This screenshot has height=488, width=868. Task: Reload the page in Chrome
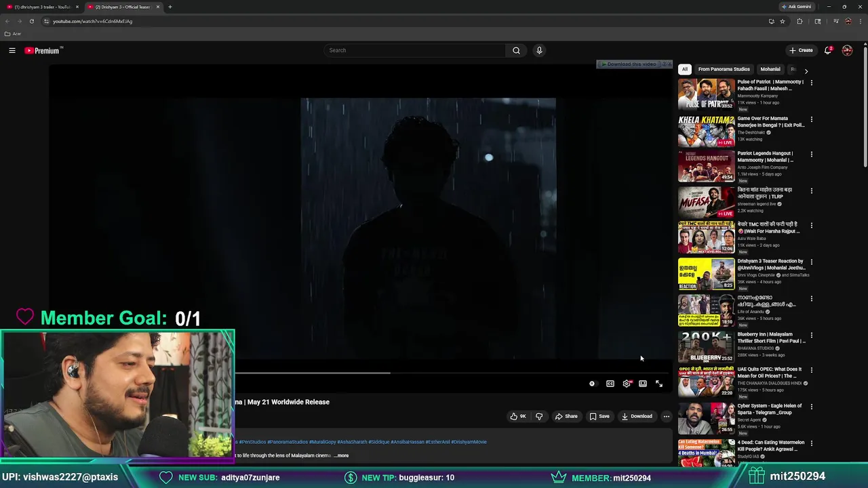pyautogui.click(x=31, y=21)
